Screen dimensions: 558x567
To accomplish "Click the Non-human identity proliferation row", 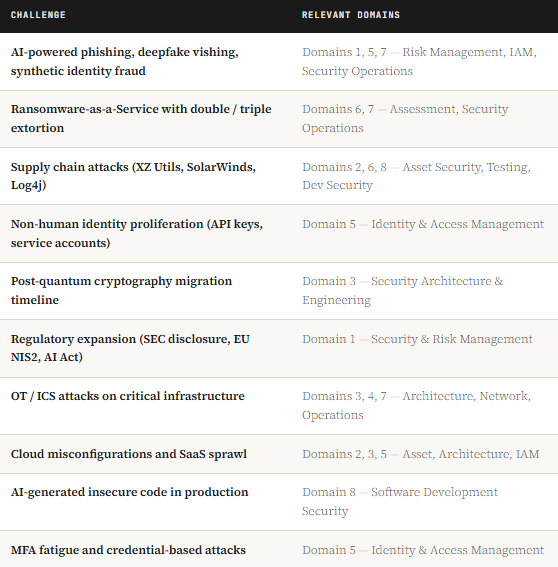I will [x=279, y=234].
